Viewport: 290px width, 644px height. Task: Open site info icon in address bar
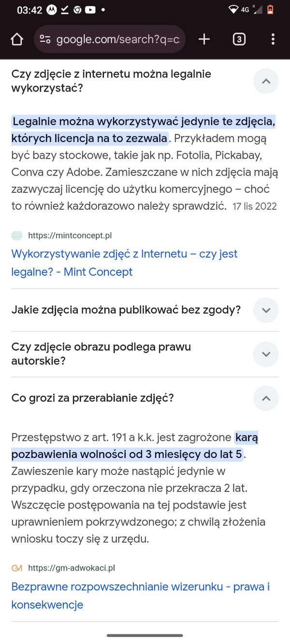45,39
